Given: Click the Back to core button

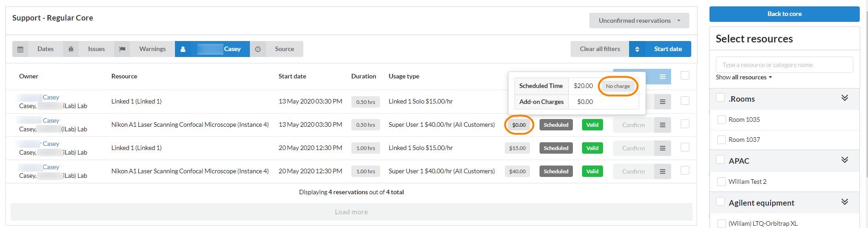Looking at the screenshot, I should 784,14.
